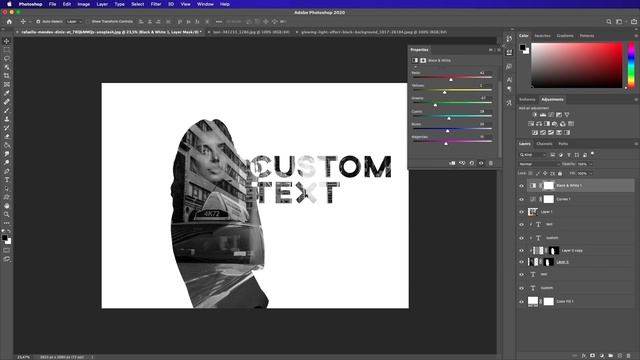Add a Vibrance adjustment
The height and width of the screenshot is (360, 640).
567,115
